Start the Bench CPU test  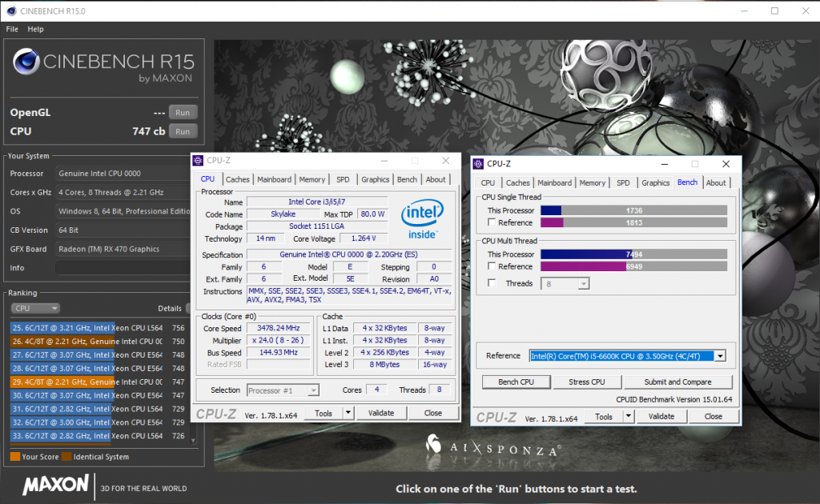517,382
